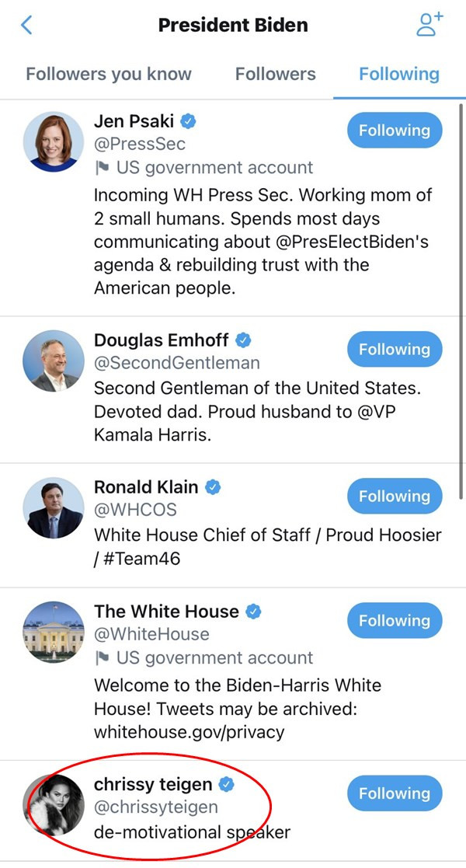Open the add contact icon
Image resolution: width=466 pixels, height=868 pixels.
[x=429, y=24]
